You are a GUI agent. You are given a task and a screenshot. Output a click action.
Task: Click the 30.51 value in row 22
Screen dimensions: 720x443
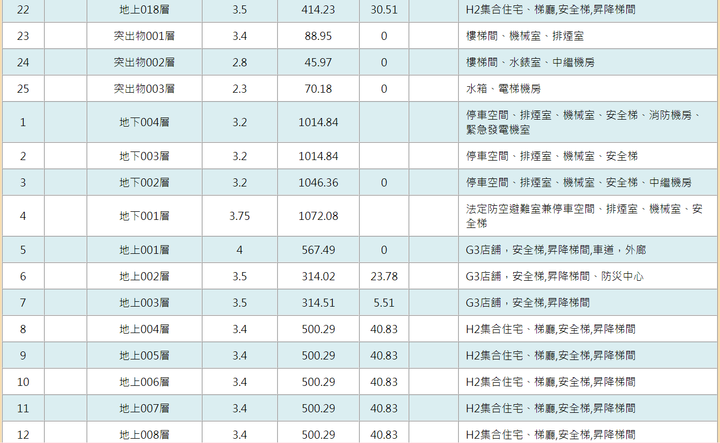[384, 10]
